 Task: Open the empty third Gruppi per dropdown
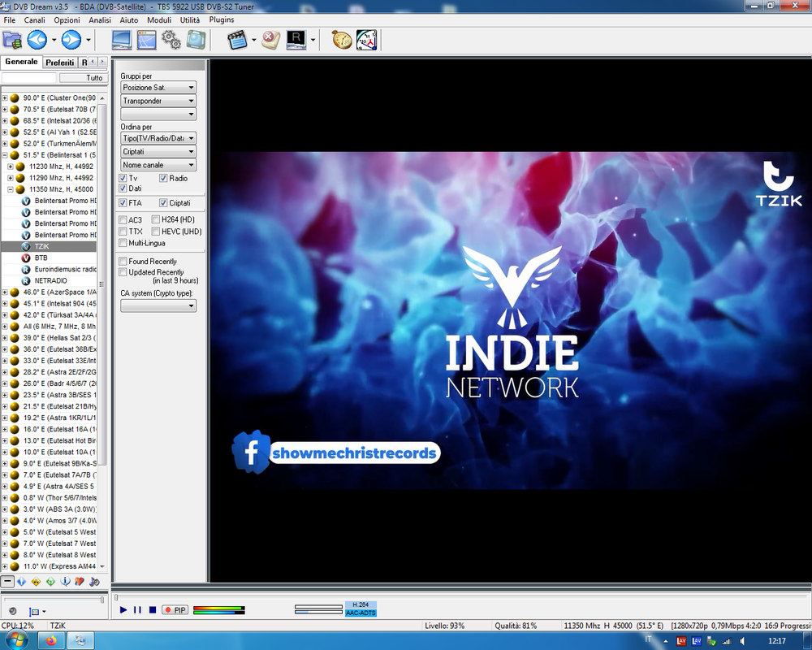pos(158,114)
